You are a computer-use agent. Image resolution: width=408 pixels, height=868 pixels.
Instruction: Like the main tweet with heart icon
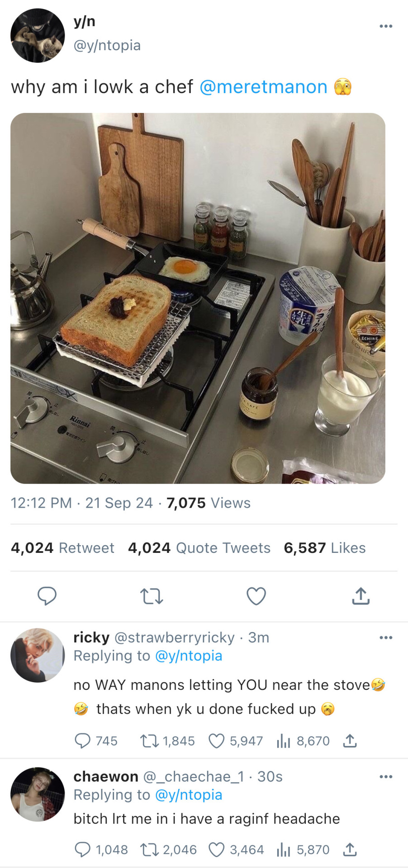click(x=256, y=596)
